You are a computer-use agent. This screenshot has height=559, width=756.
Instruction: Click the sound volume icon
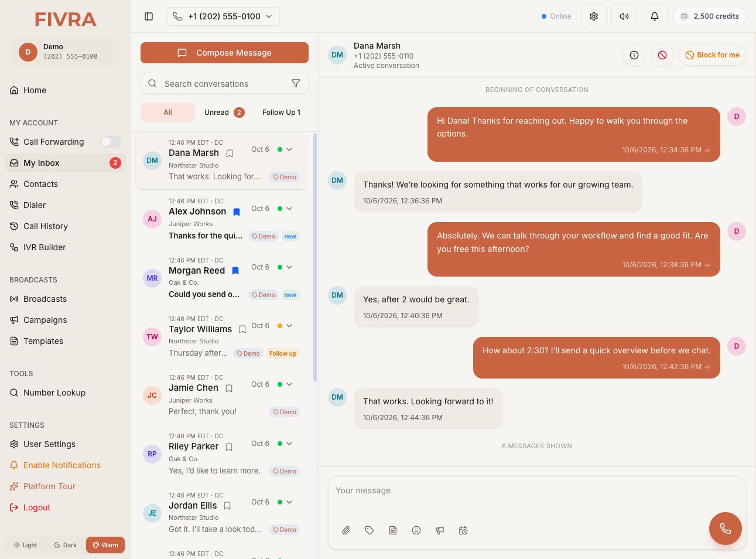(x=624, y=16)
